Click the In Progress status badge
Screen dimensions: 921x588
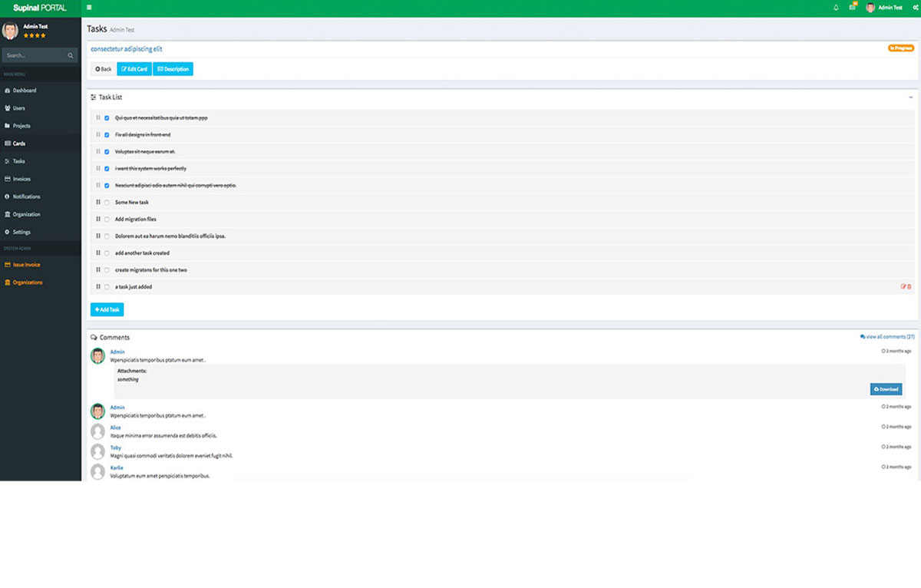pyautogui.click(x=900, y=48)
